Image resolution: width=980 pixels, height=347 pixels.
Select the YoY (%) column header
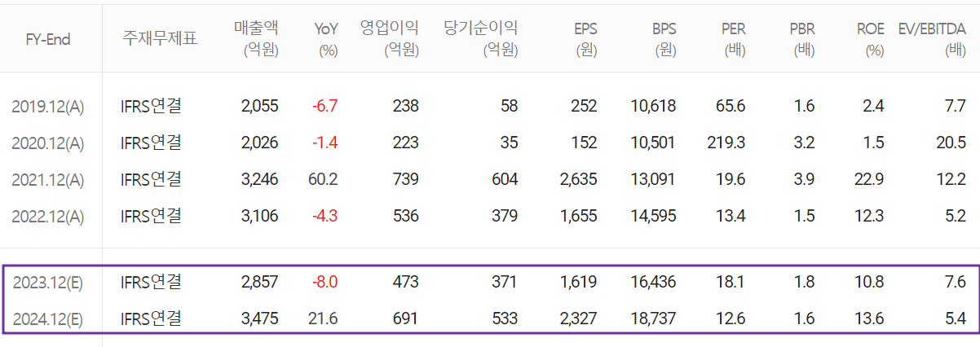[x=326, y=38]
